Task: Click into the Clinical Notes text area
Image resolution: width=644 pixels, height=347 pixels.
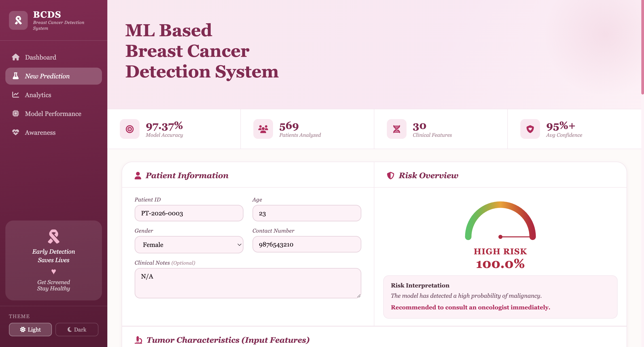Action: coord(248,283)
